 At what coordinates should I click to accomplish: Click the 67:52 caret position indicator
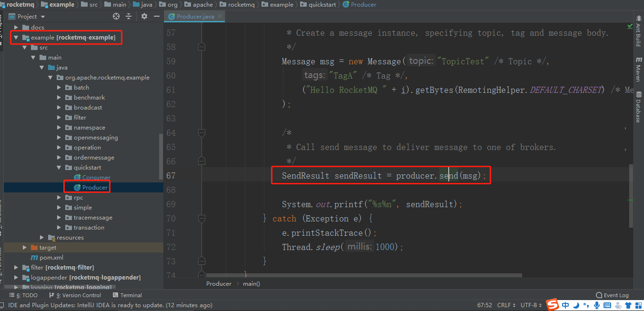point(485,305)
